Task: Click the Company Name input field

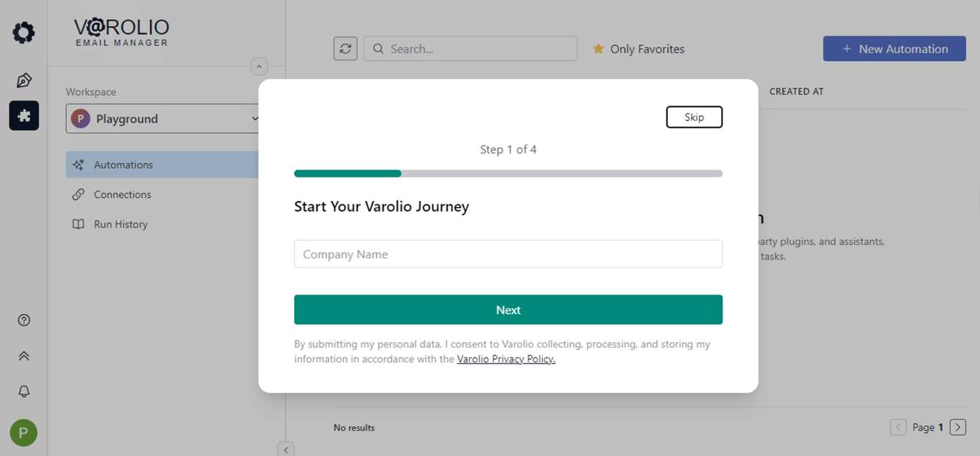Action: 508,254
